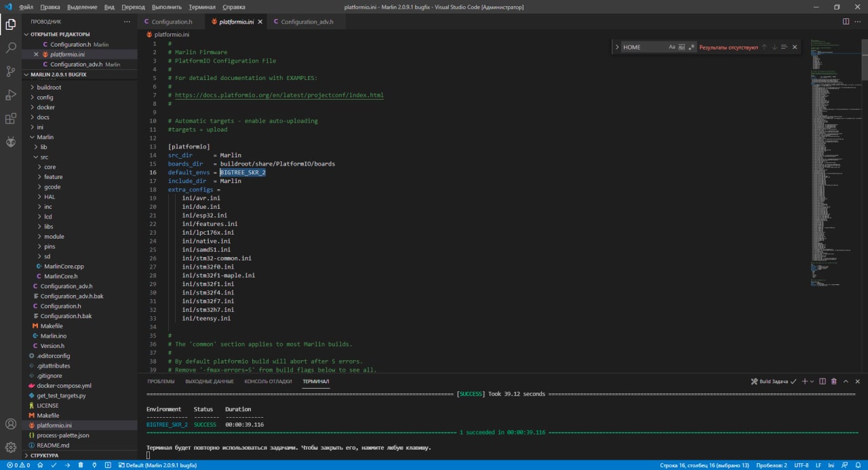This screenshot has width=868, height=470.
Task: Switch to the Output panel tab
Action: [210, 382]
